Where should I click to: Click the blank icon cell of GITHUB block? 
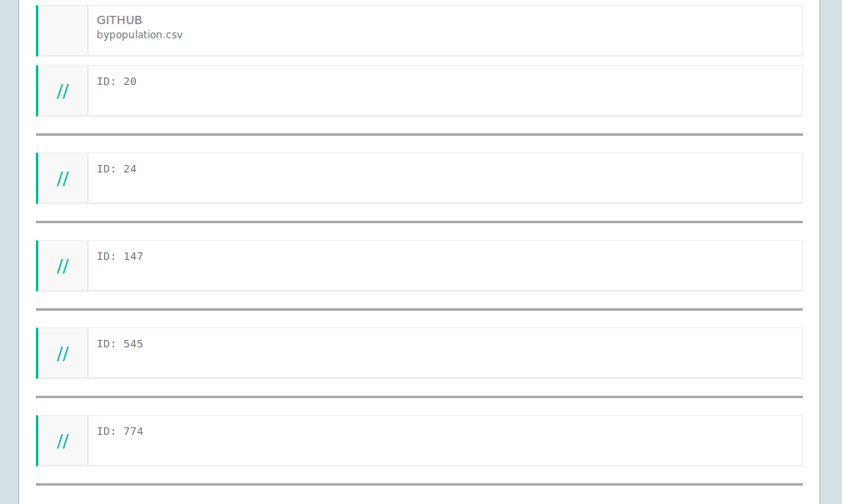(63, 31)
